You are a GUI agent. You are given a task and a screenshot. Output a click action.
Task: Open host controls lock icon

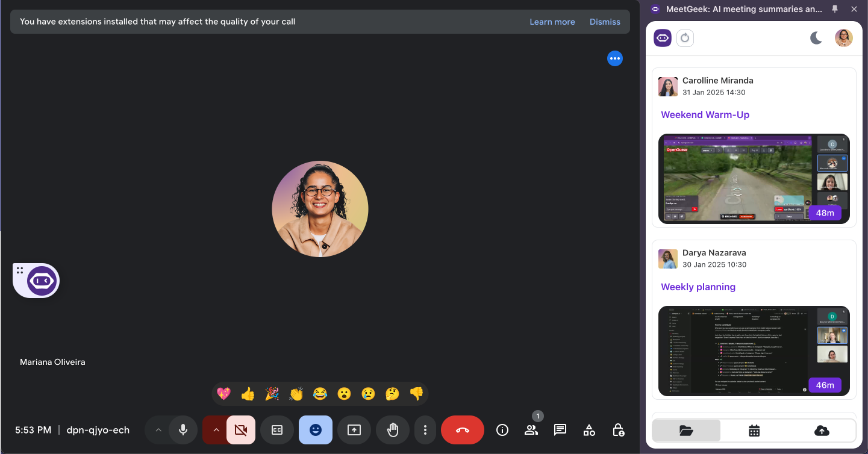click(618, 430)
